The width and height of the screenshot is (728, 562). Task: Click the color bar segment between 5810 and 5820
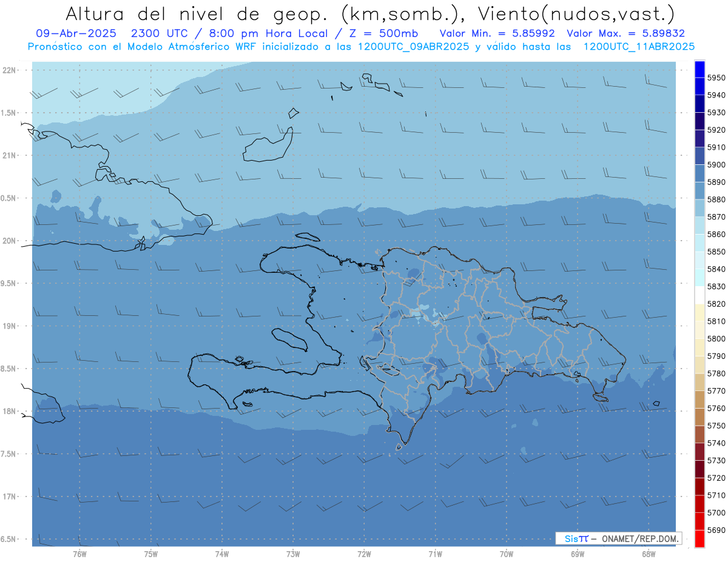[x=699, y=312]
